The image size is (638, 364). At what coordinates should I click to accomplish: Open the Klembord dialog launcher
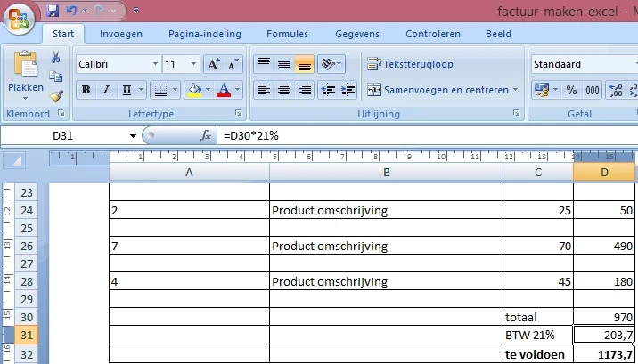61,113
